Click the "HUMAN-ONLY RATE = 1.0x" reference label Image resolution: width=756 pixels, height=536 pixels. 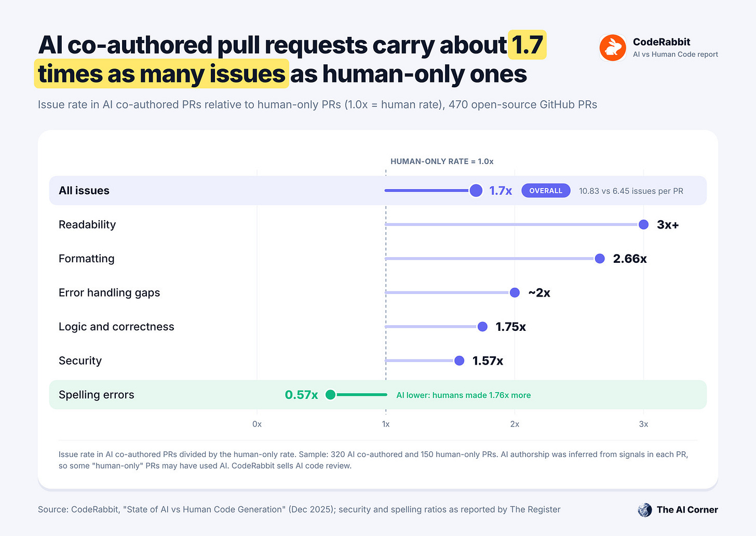coord(442,162)
